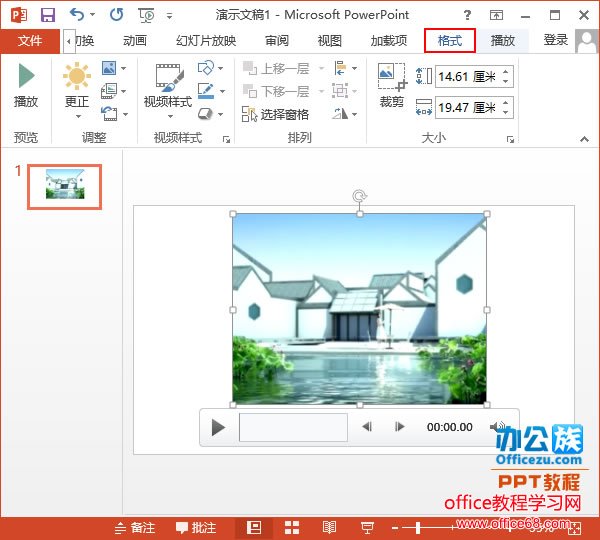Screen dimensions: 600x540
Task: Click the rotation handle above the video
Action: [359, 196]
